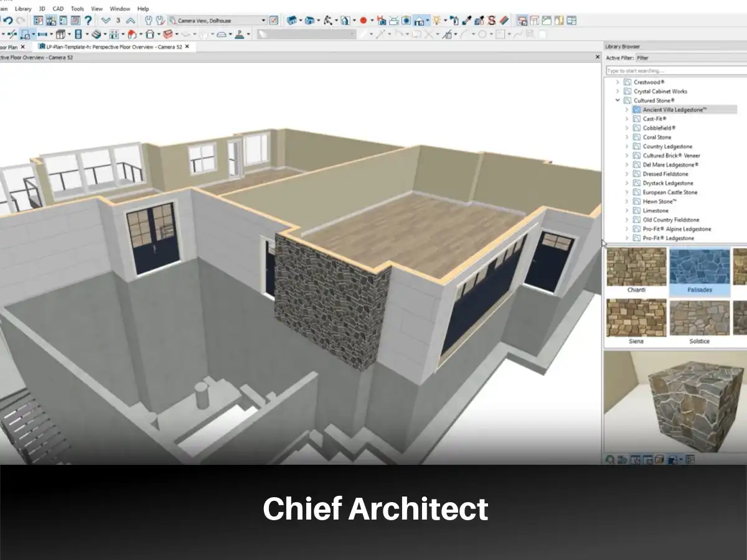Select European Castle Stone library item

[670, 192]
